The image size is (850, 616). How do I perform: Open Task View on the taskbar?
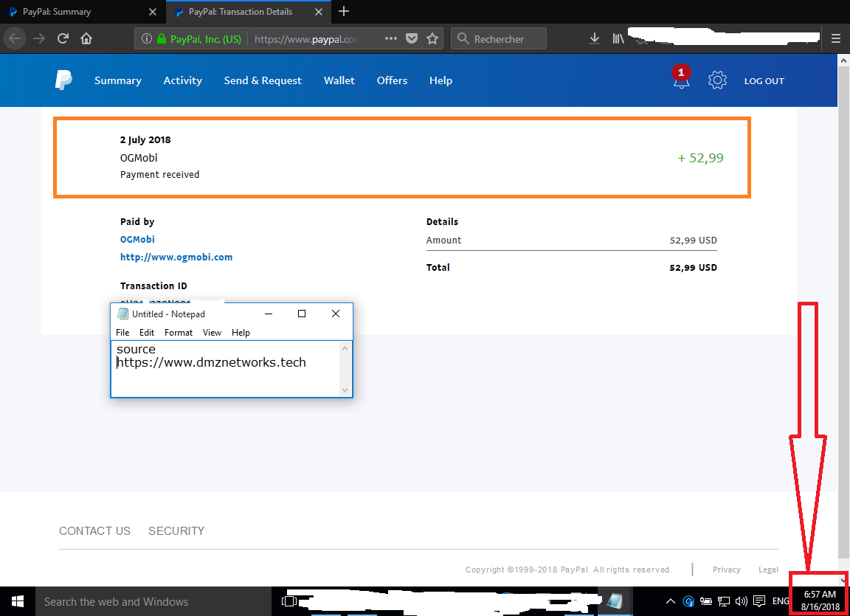point(289,601)
